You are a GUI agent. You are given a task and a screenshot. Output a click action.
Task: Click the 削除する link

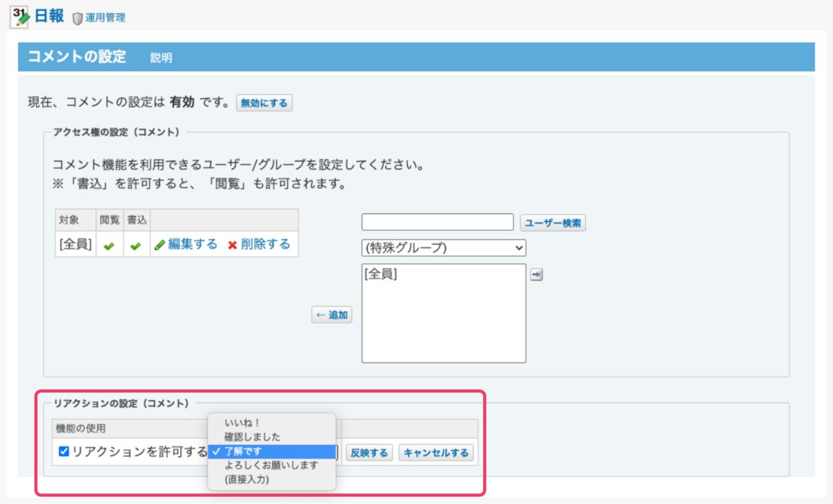pos(266,244)
